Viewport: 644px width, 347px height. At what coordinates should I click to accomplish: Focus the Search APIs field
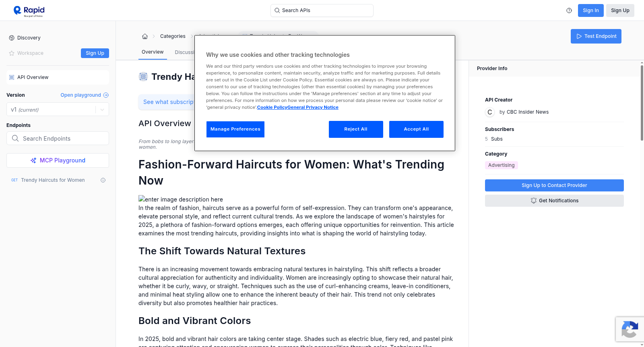coord(322,10)
